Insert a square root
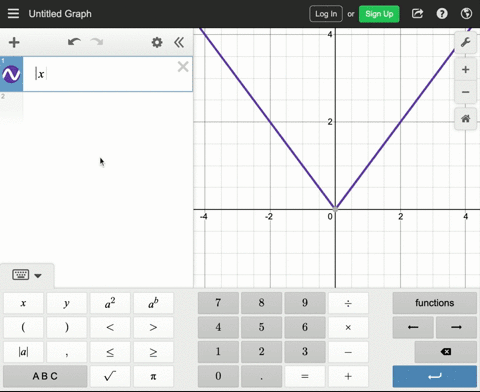Viewport: 480px width, 392px height. pyautogui.click(x=110, y=376)
